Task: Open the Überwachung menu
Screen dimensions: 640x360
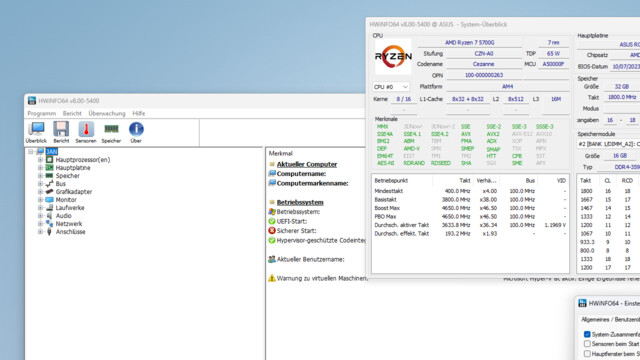Action: click(107, 113)
